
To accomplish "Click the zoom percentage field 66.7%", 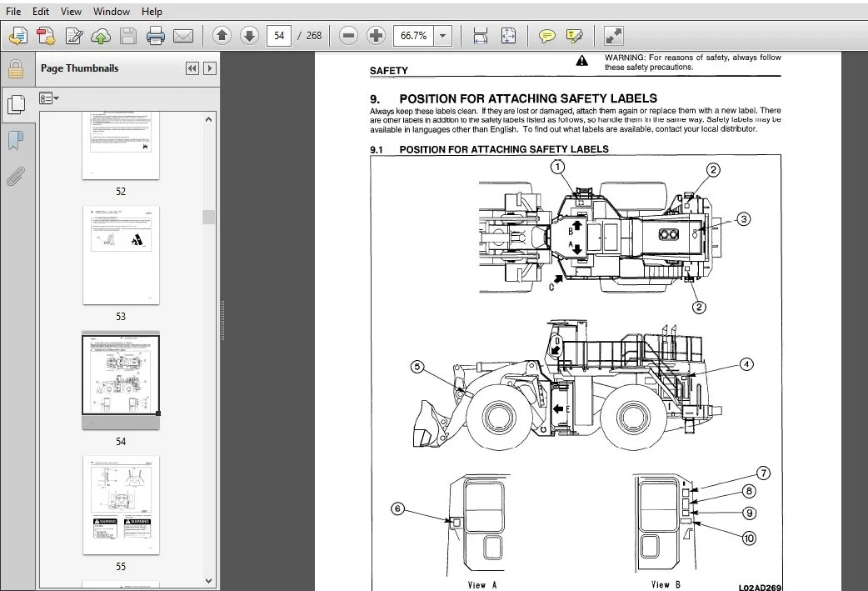I will [x=413, y=36].
